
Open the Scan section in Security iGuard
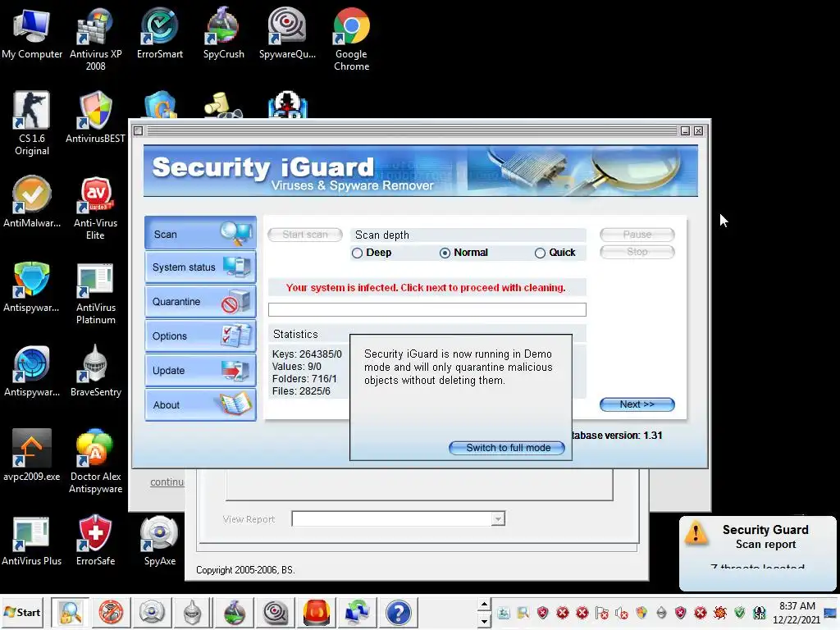(x=200, y=233)
